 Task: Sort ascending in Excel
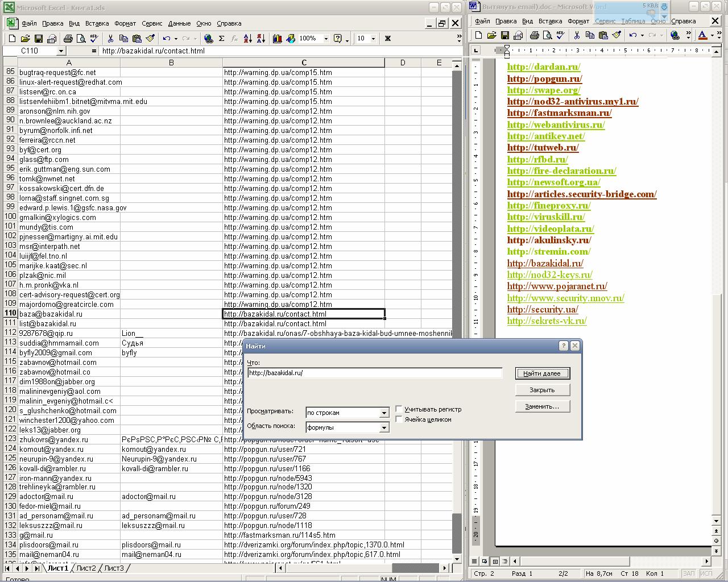point(247,39)
